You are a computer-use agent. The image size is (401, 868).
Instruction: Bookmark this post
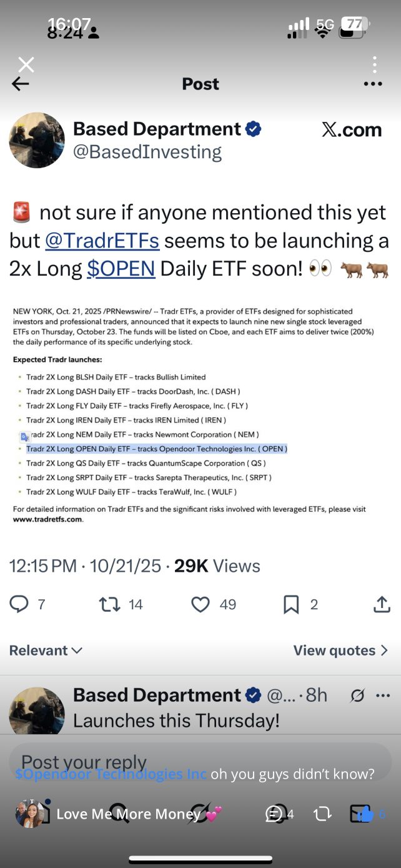click(x=291, y=604)
